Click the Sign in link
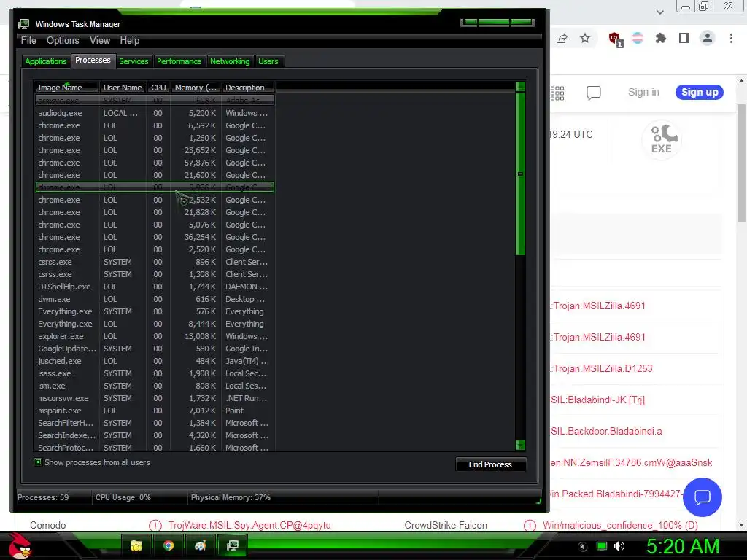 (643, 93)
